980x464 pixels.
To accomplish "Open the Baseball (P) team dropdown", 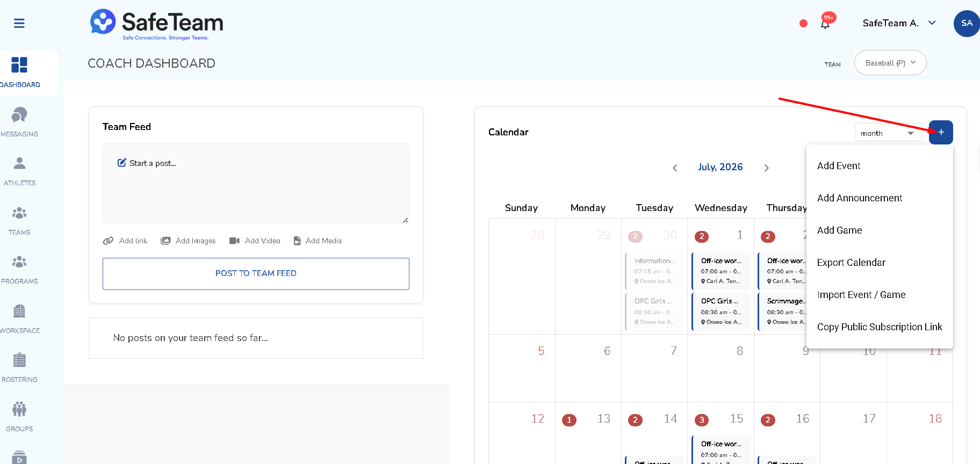I will click(890, 63).
